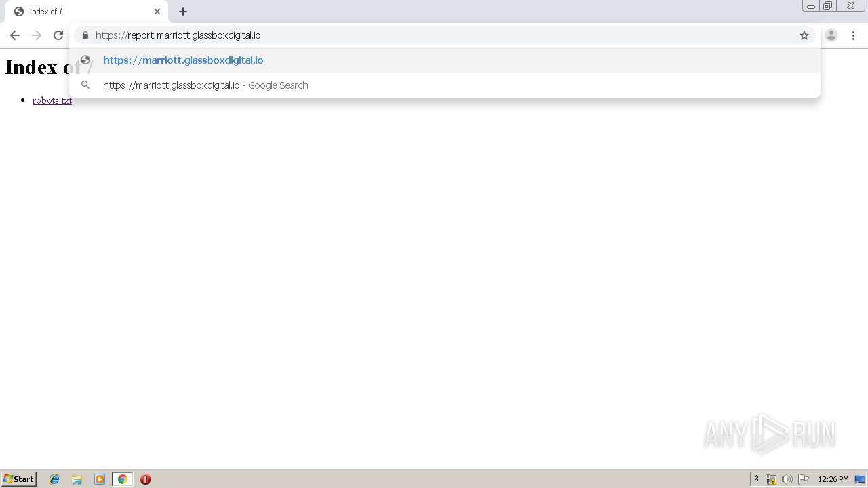
Task: Show hidden system tray icons
Action: click(x=756, y=479)
